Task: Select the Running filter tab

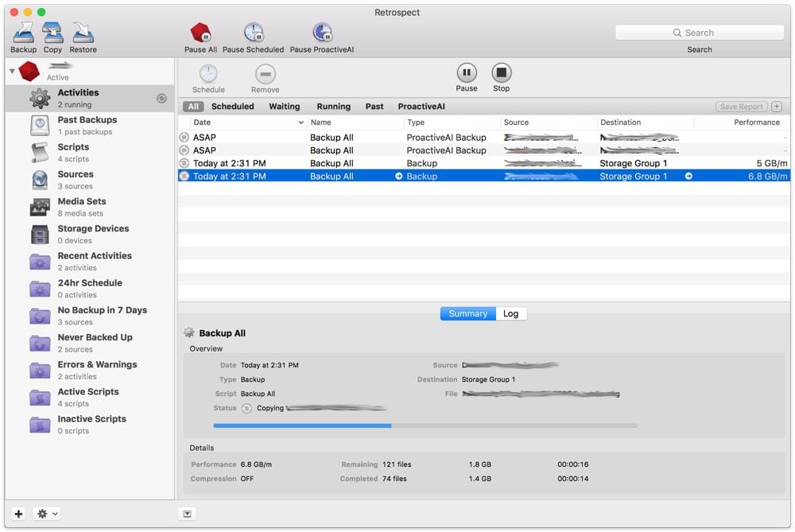Action: (x=334, y=107)
